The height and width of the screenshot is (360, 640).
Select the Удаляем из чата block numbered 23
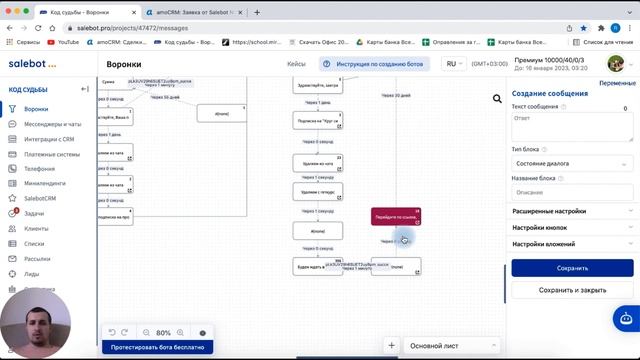pos(318,163)
